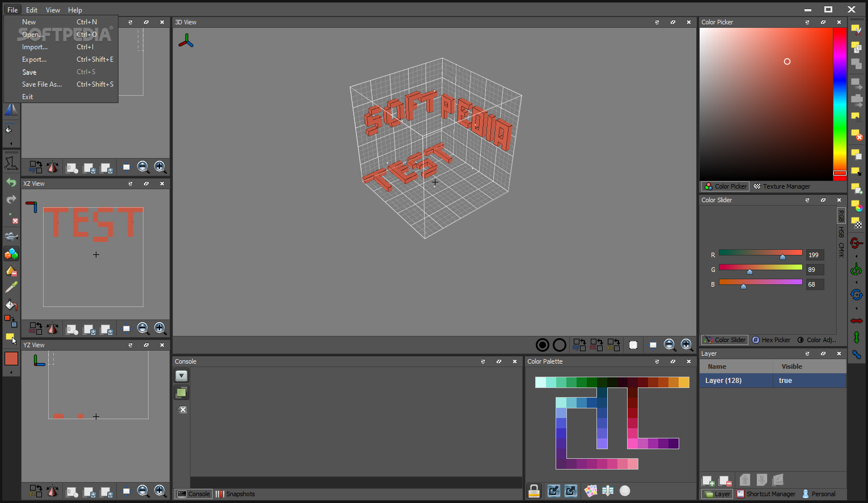Open the Shortcut Manager tab
This screenshot has width=868, height=503.
(766, 494)
